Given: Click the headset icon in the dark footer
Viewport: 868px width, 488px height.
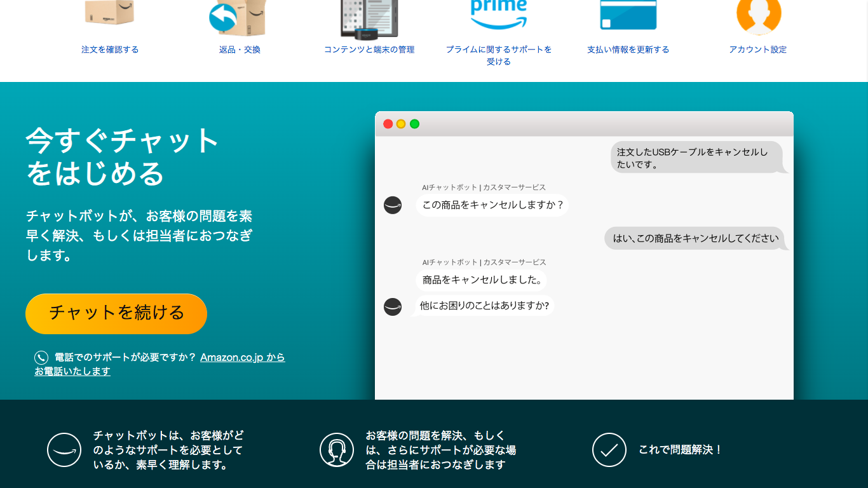Looking at the screenshot, I should point(336,450).
